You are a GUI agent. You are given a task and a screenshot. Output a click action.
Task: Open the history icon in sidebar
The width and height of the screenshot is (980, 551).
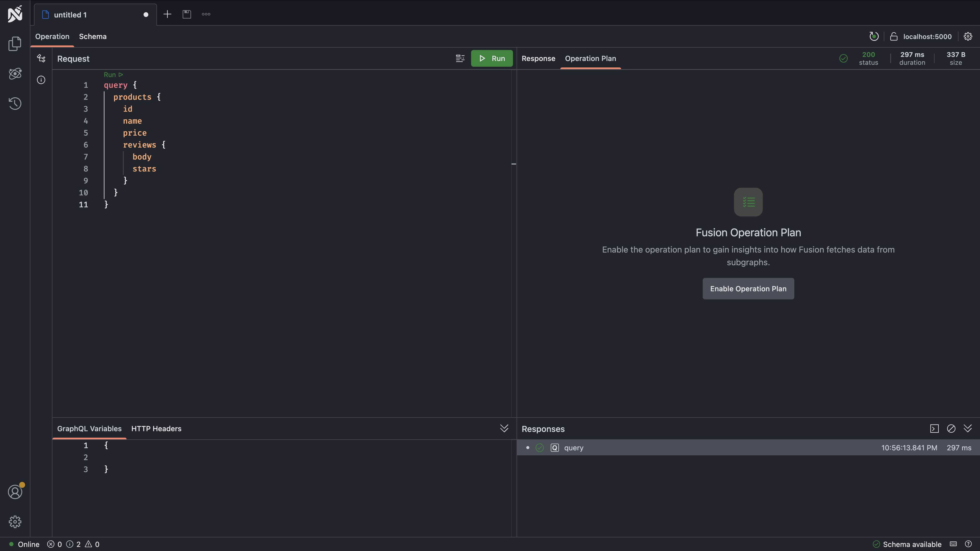[15, 103]
